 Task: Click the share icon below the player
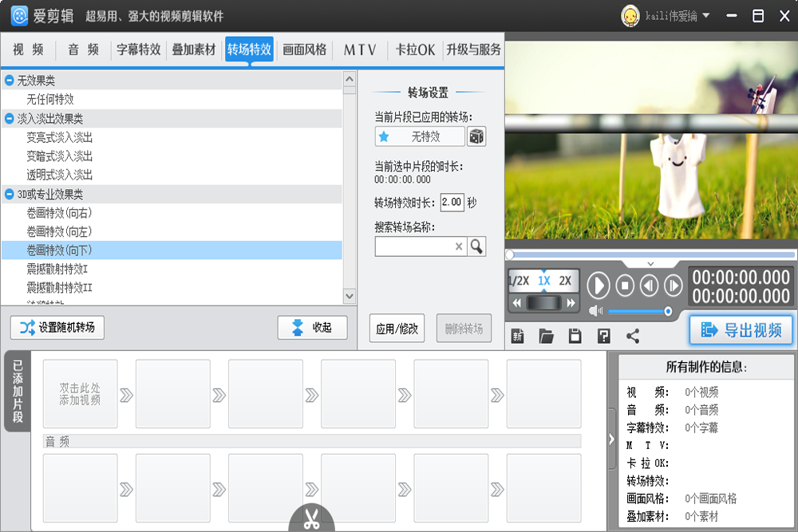point(633,336)
